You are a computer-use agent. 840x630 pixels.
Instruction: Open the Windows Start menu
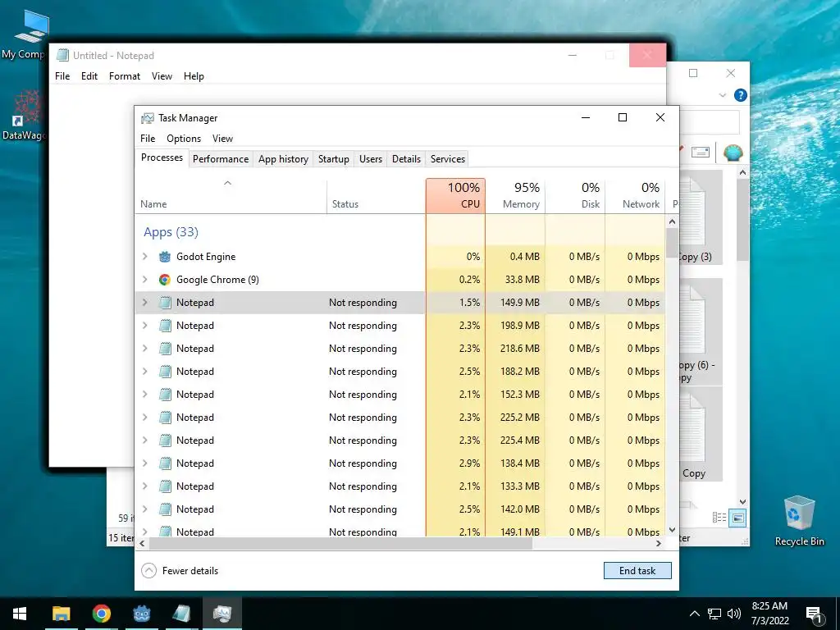pos(20,614)
